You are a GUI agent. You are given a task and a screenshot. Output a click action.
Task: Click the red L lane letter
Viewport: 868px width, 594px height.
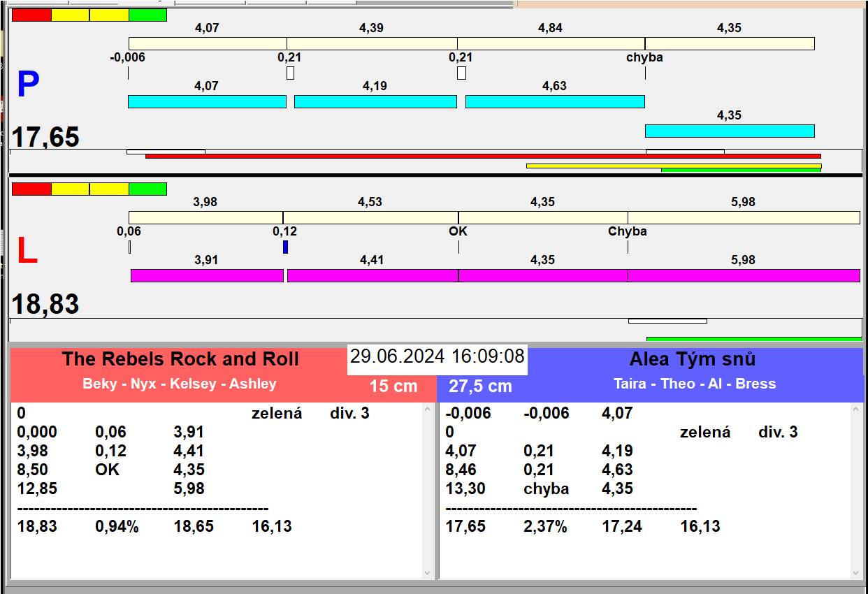(27, 252)
